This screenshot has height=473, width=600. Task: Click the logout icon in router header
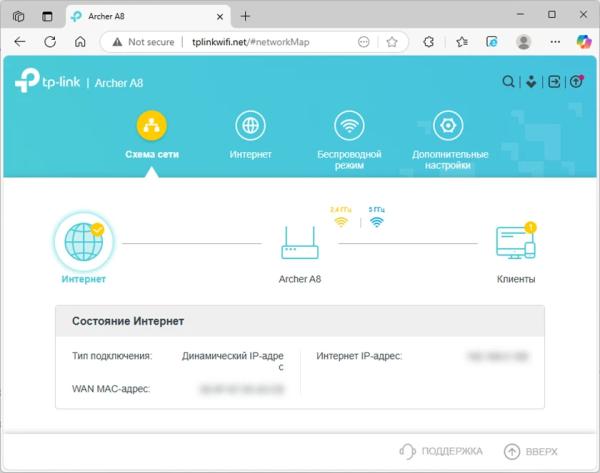[554, 82]
